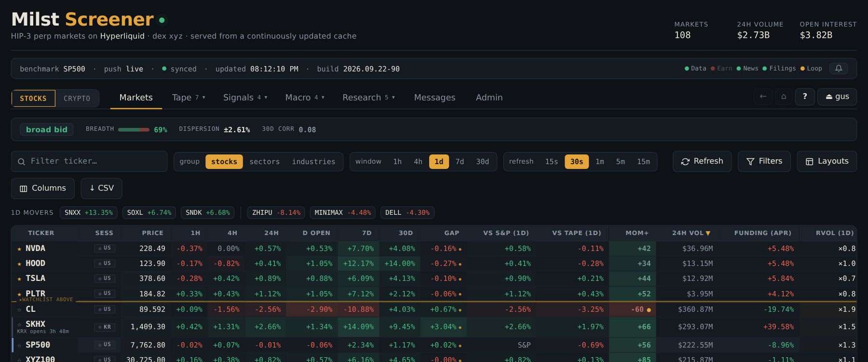The height and width of the screenshot is (362, 868).
Task: Follow the Hyperliquid link in the subtitle
Action: point(122,36)
